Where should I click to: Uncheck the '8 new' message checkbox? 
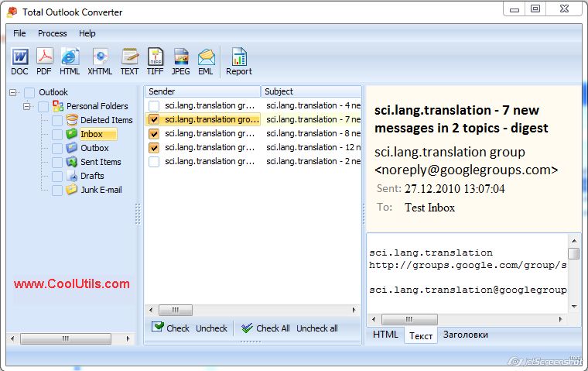click(154, 134)
